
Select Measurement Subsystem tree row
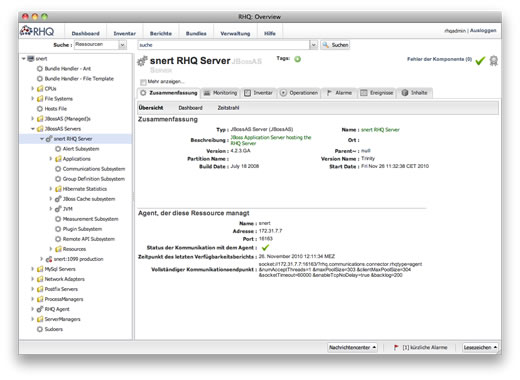pos(75,219)
